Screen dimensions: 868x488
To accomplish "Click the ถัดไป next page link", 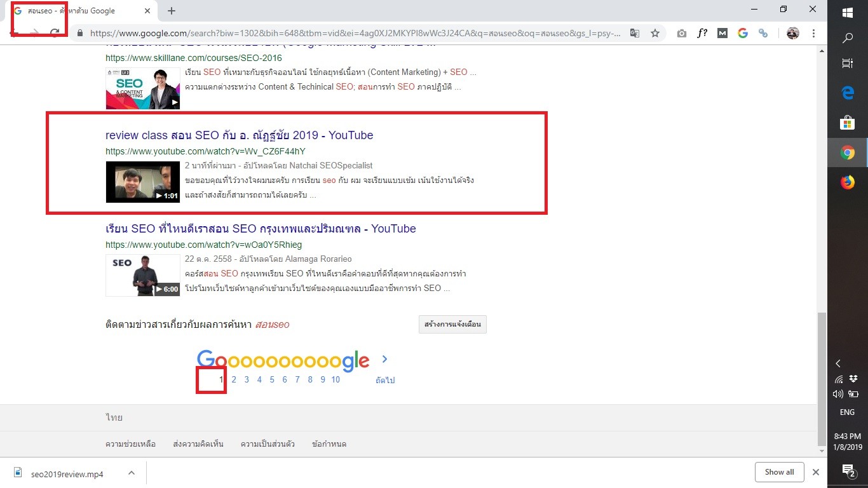I will pos(385,380).
